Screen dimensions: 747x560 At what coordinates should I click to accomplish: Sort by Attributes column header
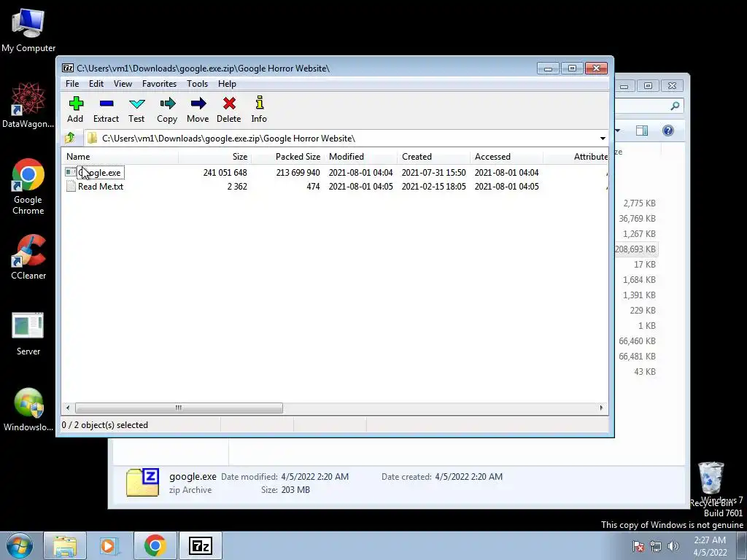[x=576, y=156]
